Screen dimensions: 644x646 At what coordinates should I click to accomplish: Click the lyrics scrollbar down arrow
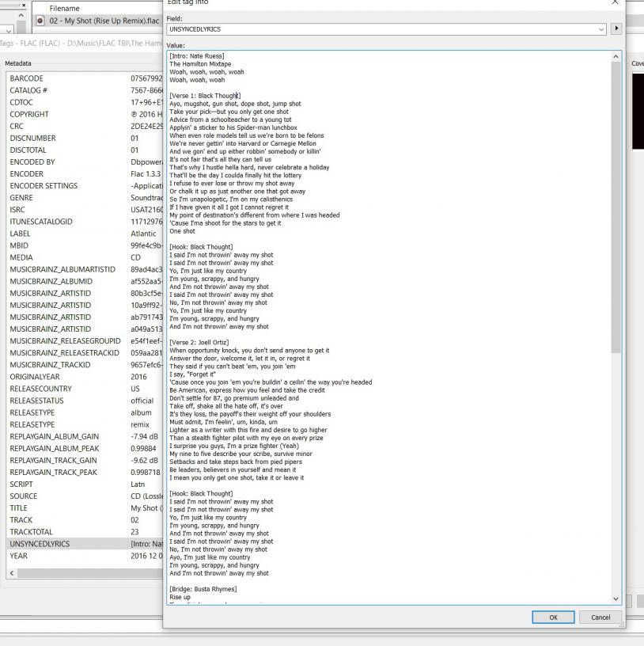pyautogui.click(x=616, y=598)
